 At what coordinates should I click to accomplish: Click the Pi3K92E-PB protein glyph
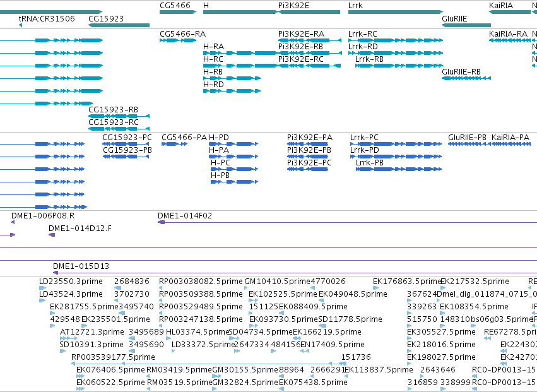point(307,157)
